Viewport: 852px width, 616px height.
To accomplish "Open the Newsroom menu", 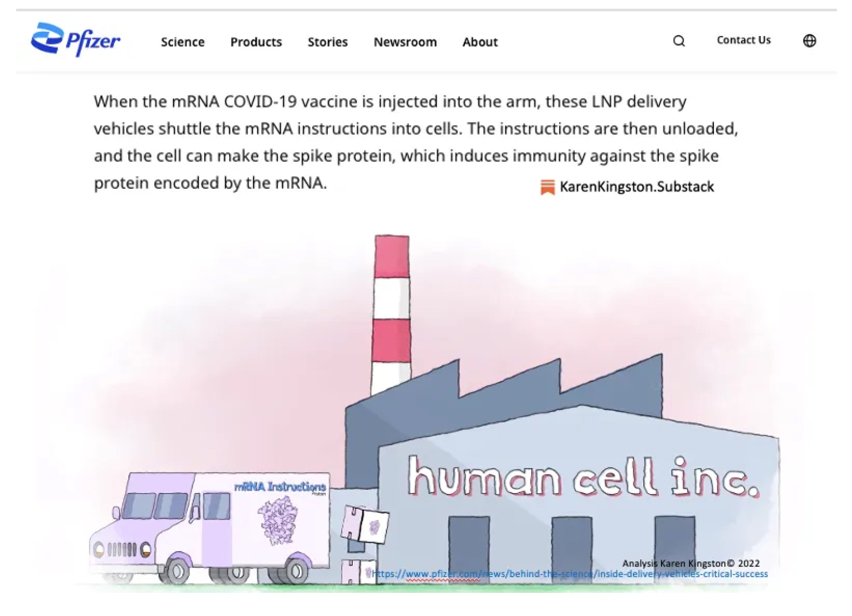I will tap(406, 42).
